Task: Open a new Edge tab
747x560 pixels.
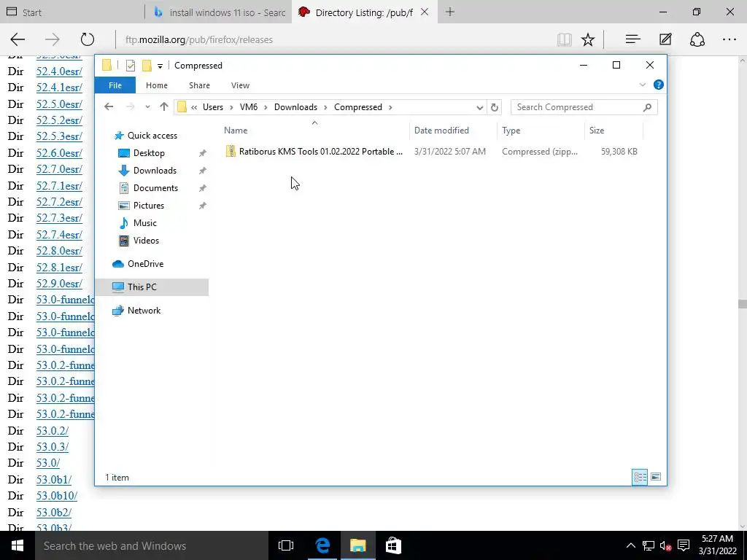Action: tap(449, 12)
